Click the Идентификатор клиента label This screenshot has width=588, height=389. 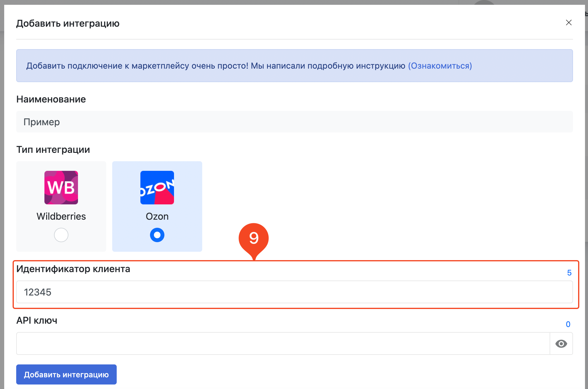(73, 269)
